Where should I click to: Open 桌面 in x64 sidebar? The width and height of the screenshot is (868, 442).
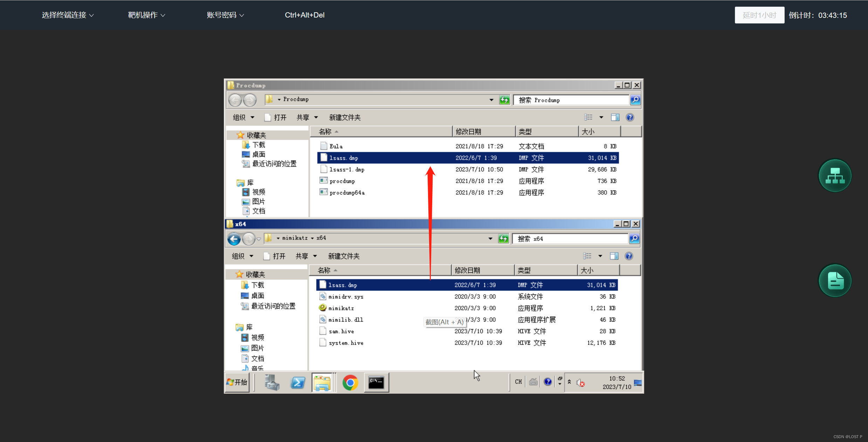point(253,296)
